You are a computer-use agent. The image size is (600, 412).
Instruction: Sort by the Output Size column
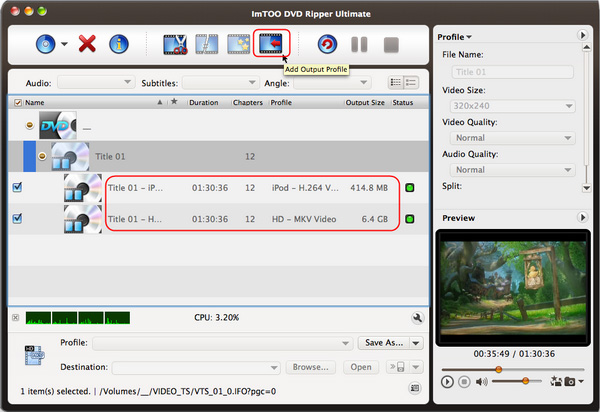click(365, 103)
